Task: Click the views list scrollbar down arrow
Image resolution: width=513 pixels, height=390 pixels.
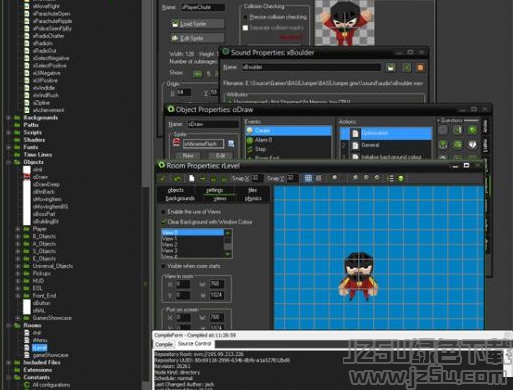Action: point(228,254)
